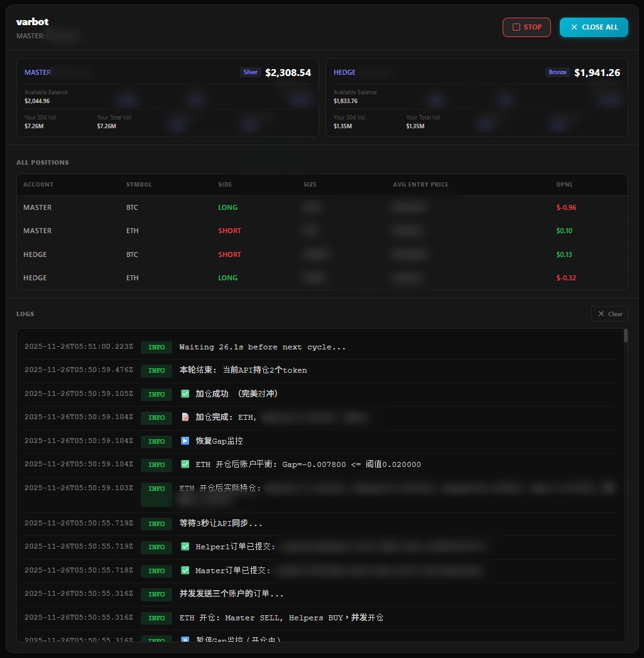Image resolution: width=644 pixels, height=658 pixels.
Task: Click the ALL POSITIONS section heading
Action: [42, 162]
